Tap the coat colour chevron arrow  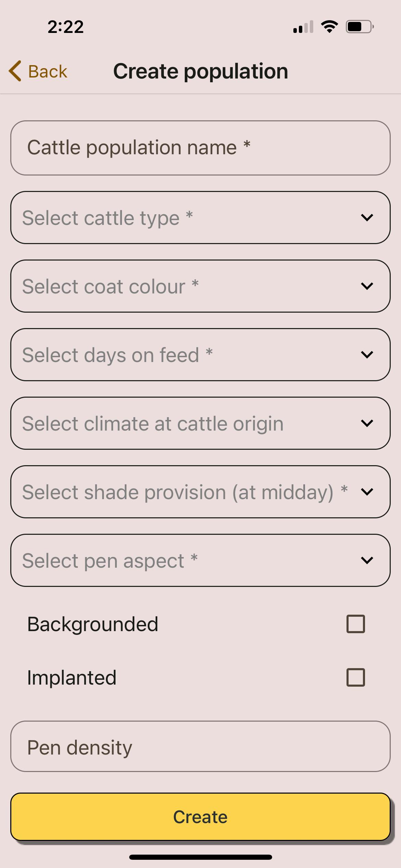[367, 286]
